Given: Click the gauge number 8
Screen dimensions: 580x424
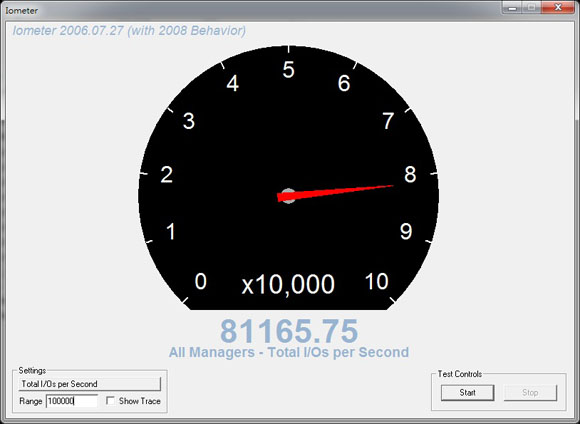Looking at the screenshot, I should [410, 174].
